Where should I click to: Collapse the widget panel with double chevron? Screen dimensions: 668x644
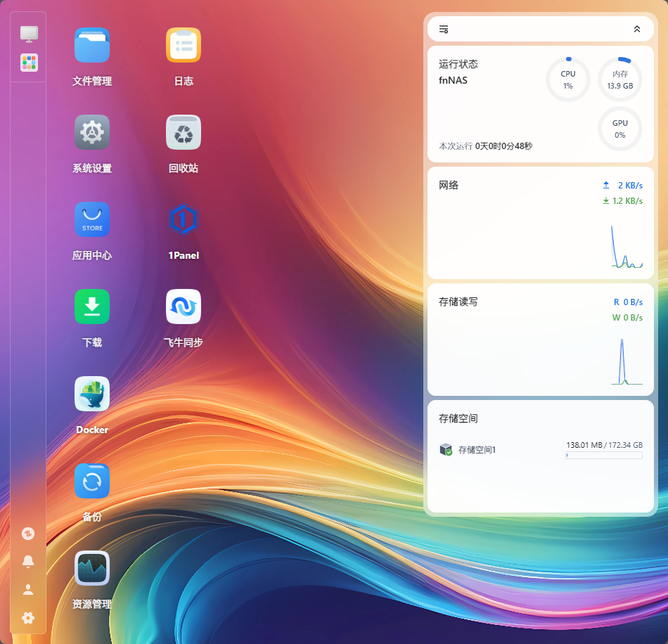(637, 30)
